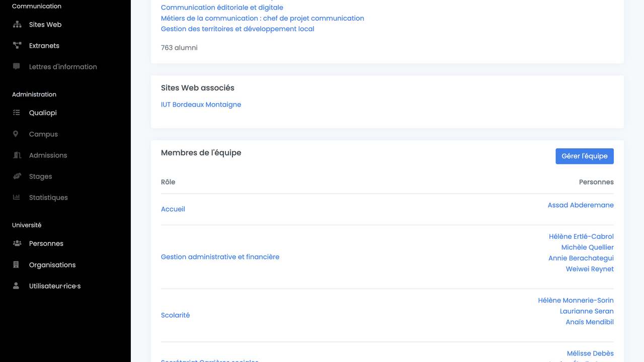Click the Lettres d'information message icon
The height and width of the screenshot is (362, 644).
click(17, 66)
